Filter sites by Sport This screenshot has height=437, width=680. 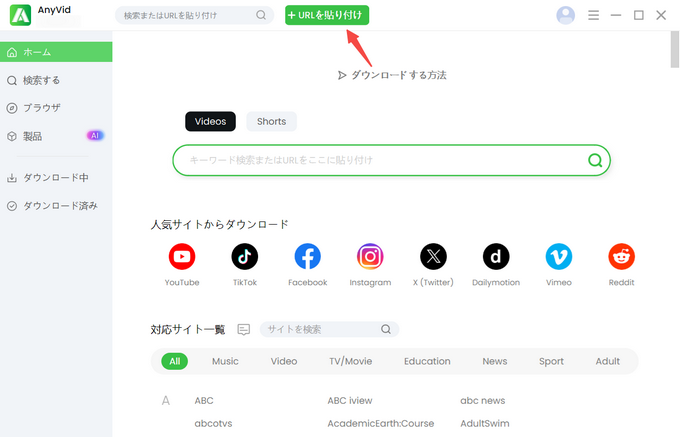click(551, 361)
